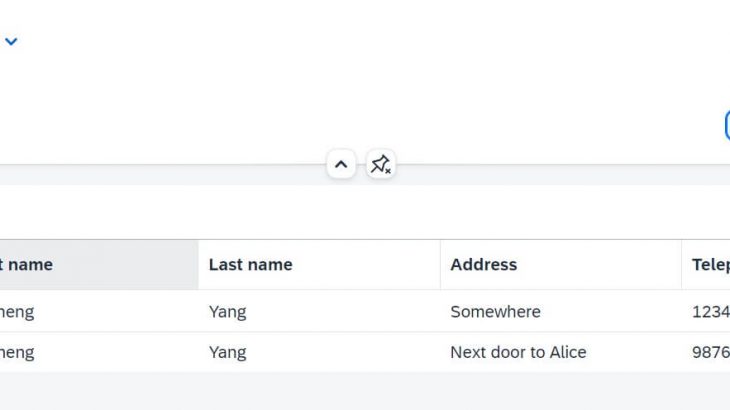This screenshot has width=730, height=410.
Task: Click the separator between Address and Telephone headers
Action: 682,265
